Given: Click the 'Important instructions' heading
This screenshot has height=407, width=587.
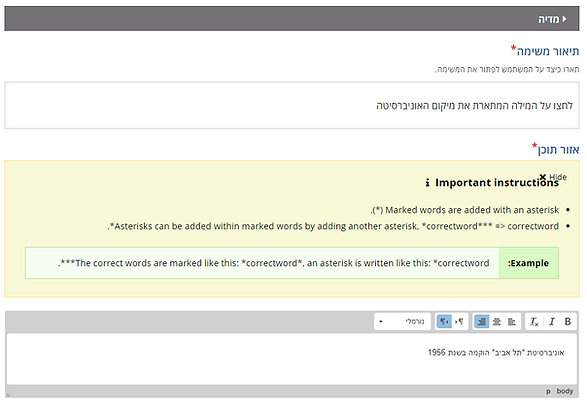Looking at the screenshot, I should click(497, 183).
